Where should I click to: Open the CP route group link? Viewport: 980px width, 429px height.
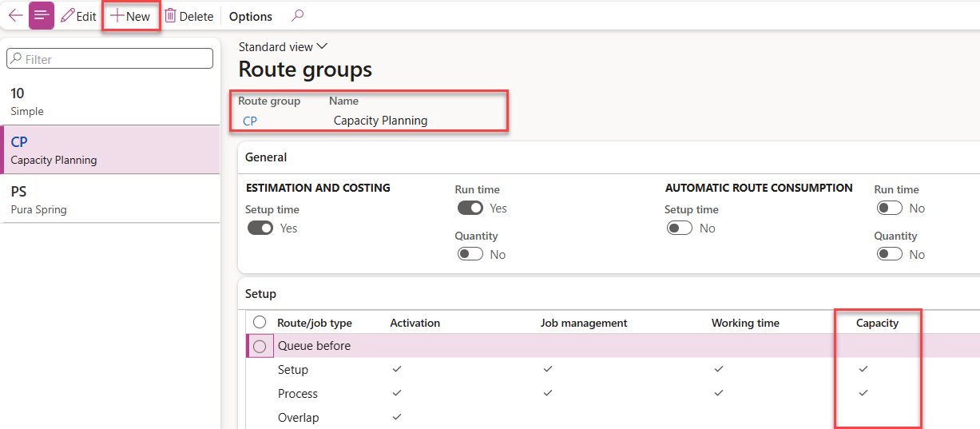tap(250, 121)
